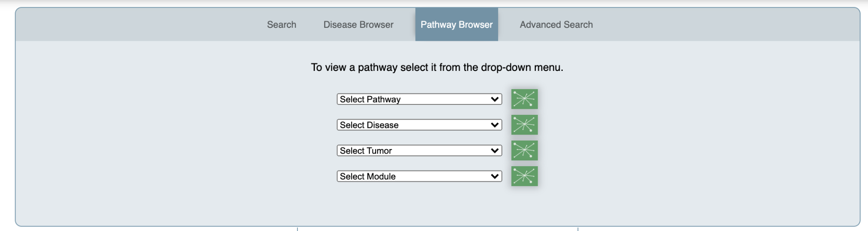Click the green network icon next to Select Disease

tap(524, 125)
